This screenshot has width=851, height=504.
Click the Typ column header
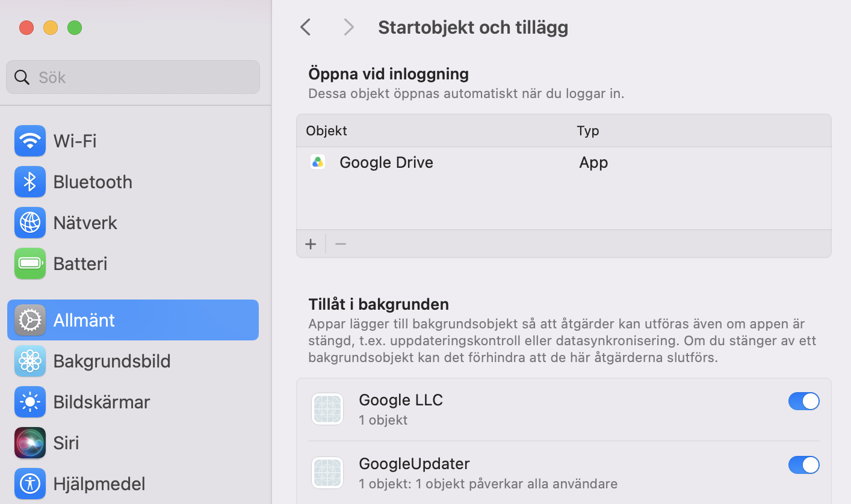pyautogui.click(x=588, y=131)
